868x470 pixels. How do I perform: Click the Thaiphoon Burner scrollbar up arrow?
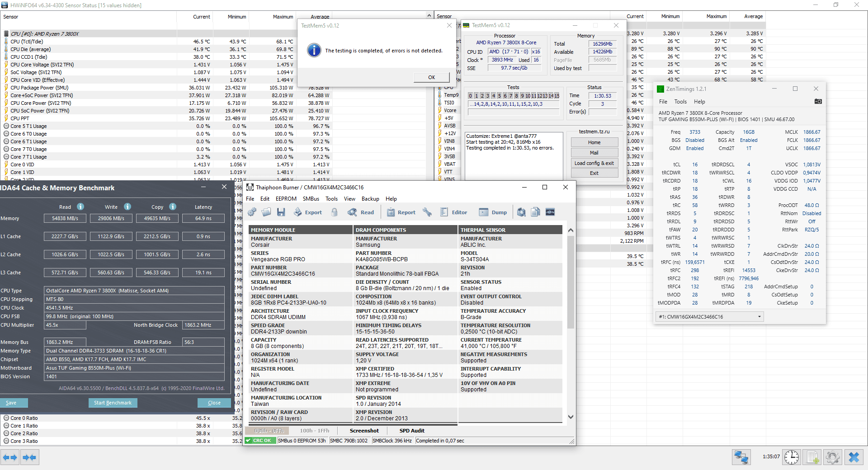click(x=571, y=230)
